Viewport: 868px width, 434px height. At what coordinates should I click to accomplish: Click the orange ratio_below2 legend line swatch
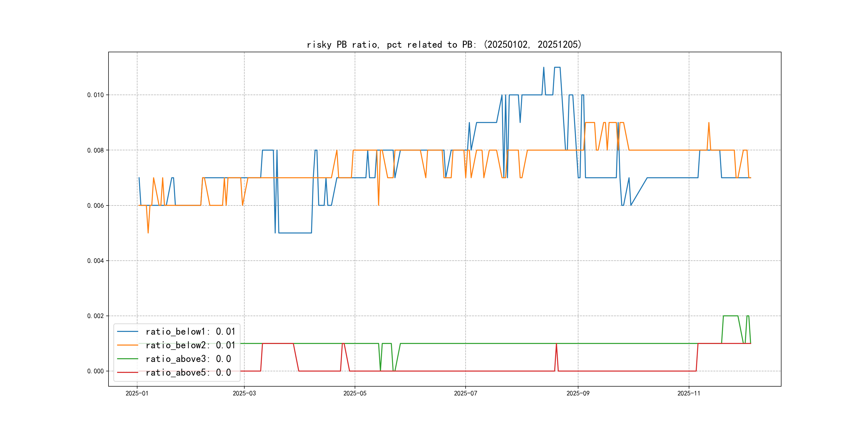pos(127,345)
